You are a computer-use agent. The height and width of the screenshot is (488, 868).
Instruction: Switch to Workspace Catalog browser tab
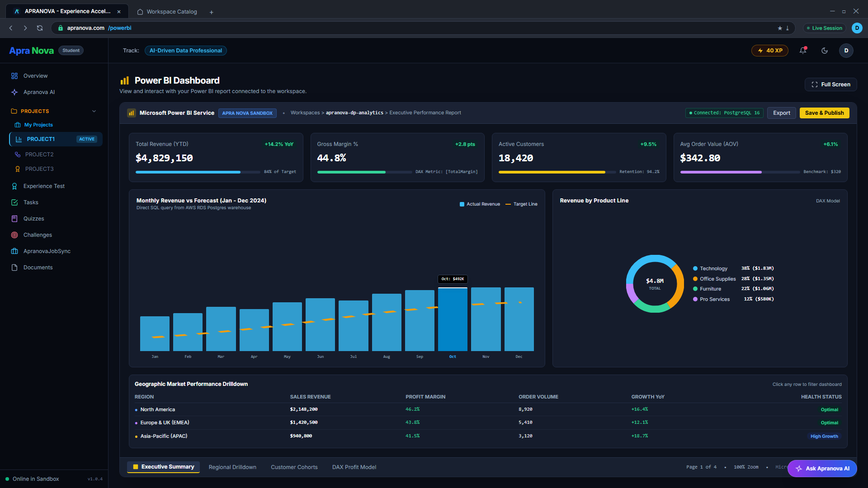[167, 12]
